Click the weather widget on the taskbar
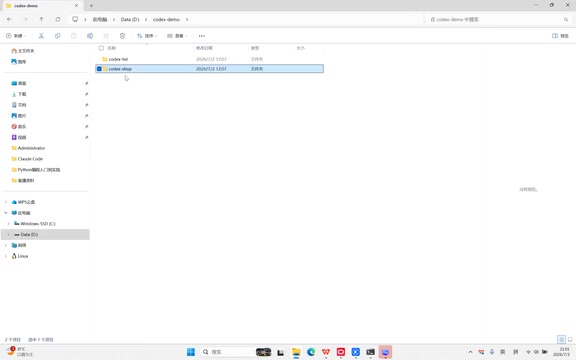 (19, 352)
